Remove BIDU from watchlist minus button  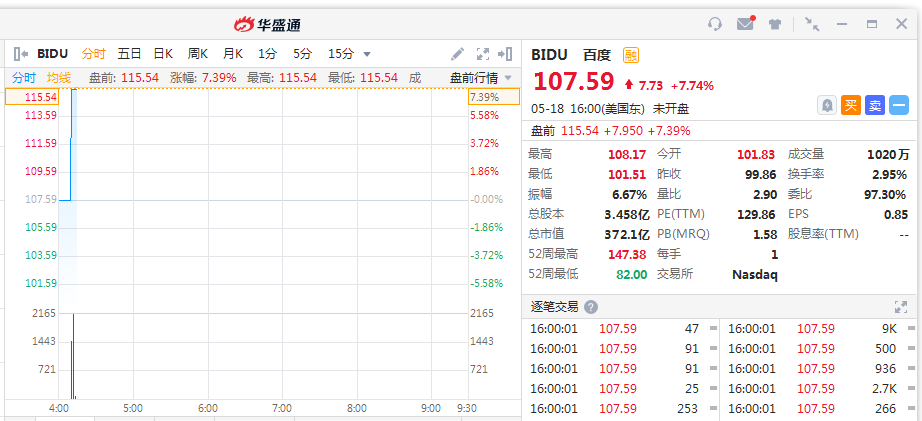pyautogui.click(x=898, y=105)
